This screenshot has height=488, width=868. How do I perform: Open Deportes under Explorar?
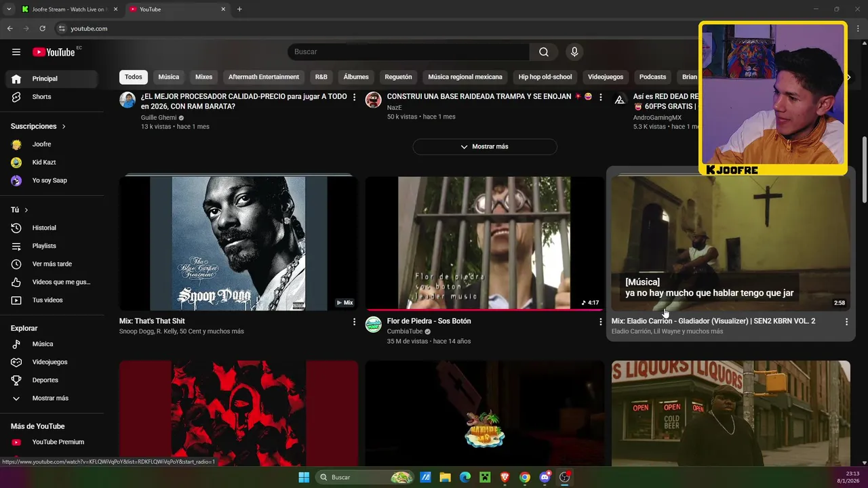(52, 380)
